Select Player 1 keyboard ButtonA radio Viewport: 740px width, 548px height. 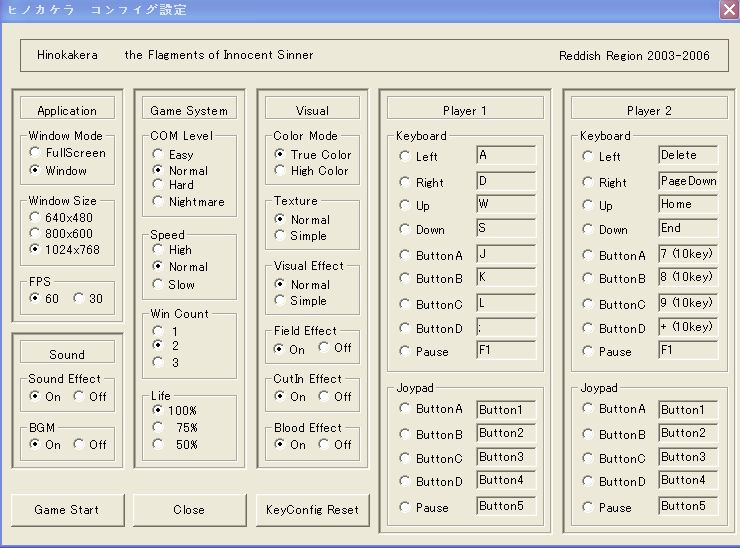click(x=404, y=255)
